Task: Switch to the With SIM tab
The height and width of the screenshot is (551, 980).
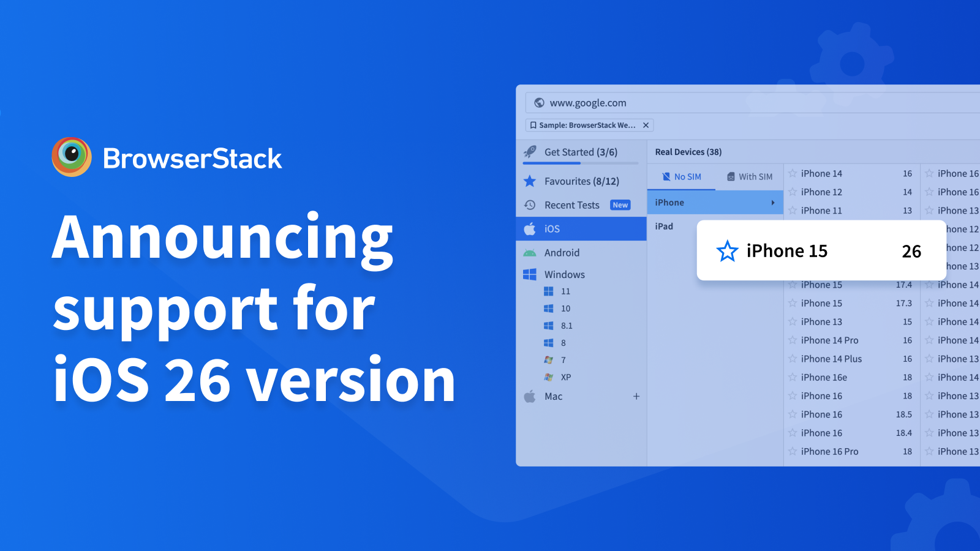Action: [749, 176]
